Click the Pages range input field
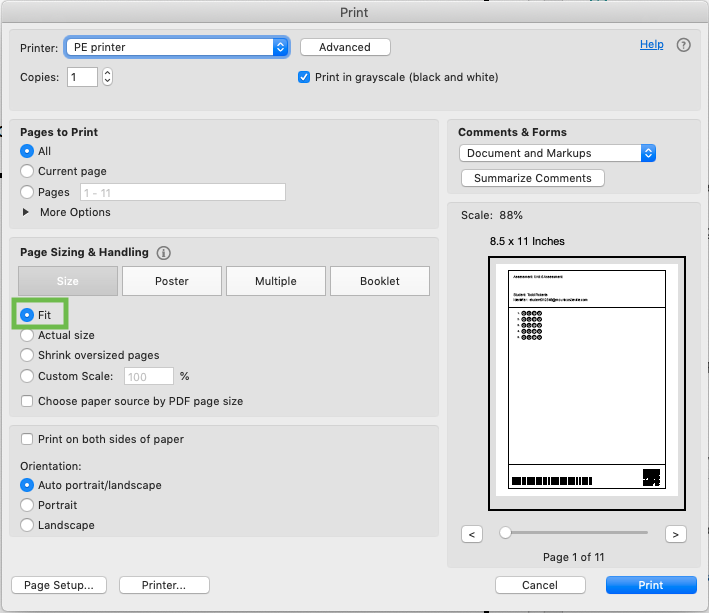This screenshot has width=709, height=613. coord(182,192)
